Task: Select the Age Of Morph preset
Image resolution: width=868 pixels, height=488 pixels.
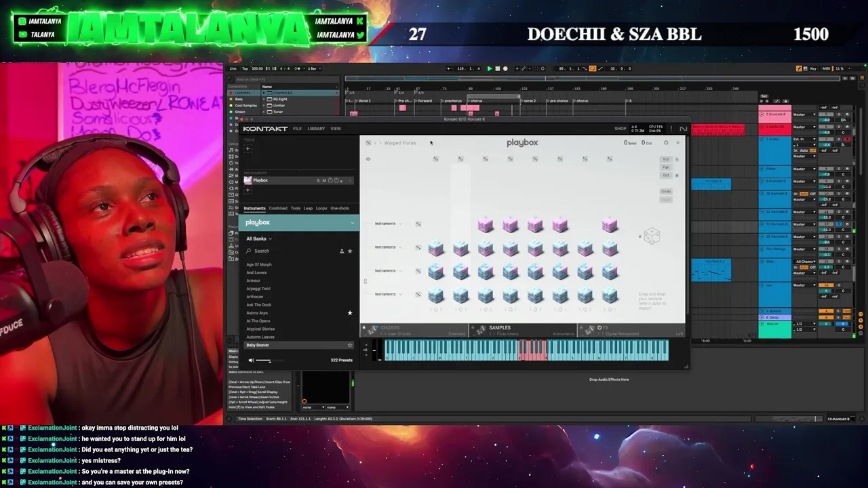Action: tap(259, 264)
